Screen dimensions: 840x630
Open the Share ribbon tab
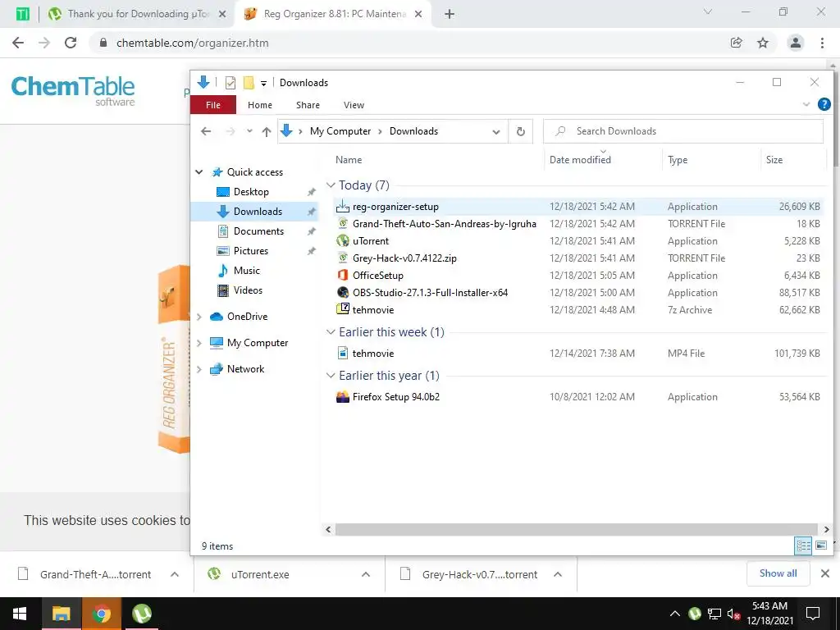[308, 105]
